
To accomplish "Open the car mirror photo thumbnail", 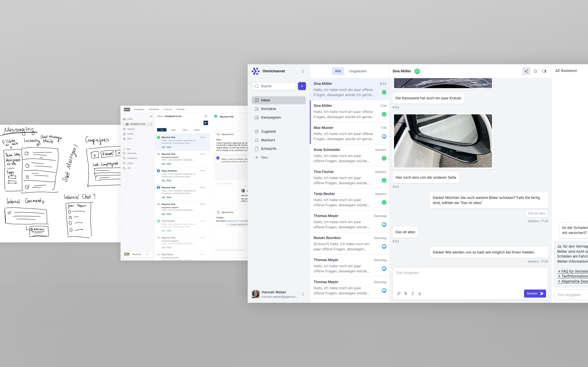I will click(x=443, y=141).
